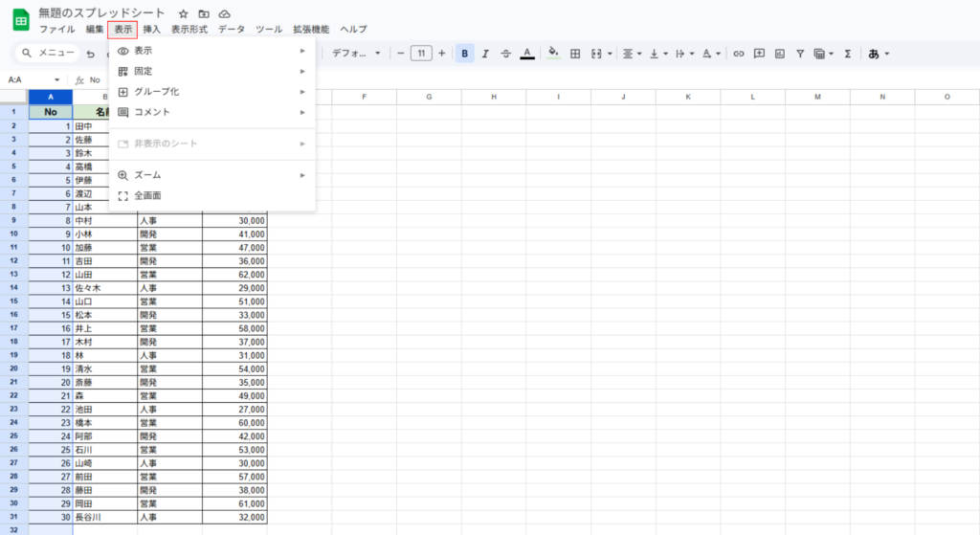
Task: Click the green Google Sheets home icon
Action: pos(19,20)
